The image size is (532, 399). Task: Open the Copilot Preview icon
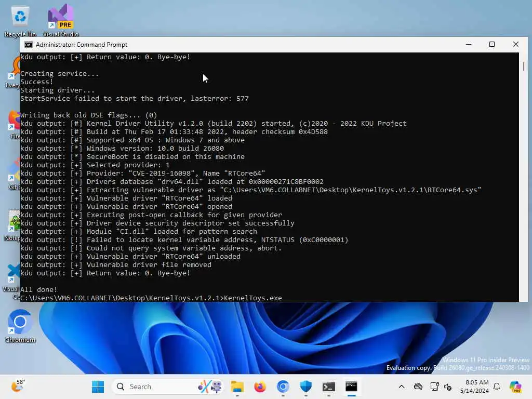[515, 387]
